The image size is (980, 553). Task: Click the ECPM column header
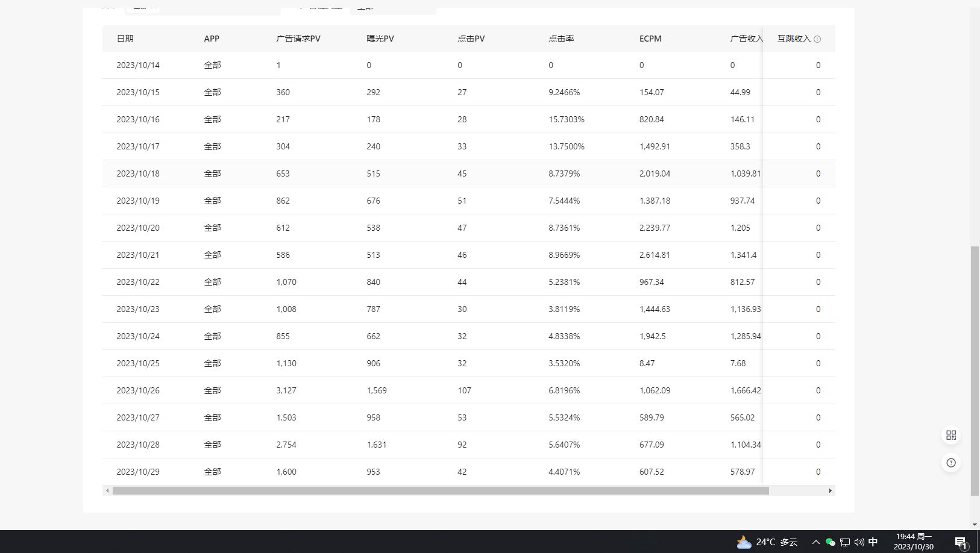pyautogui.click(x=650, y=39)
